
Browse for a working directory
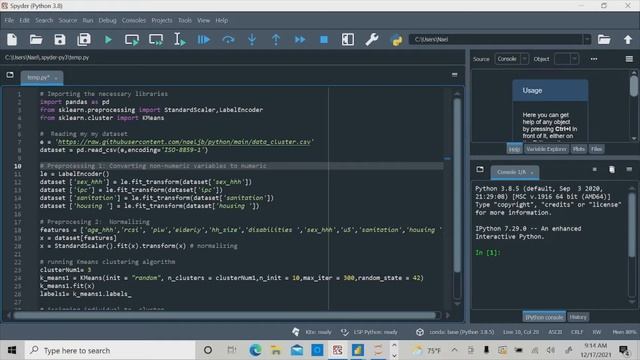604,40
